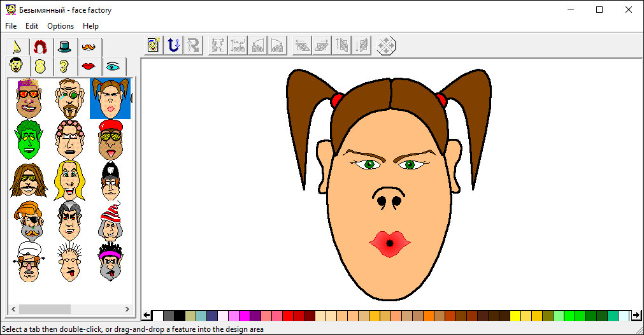This screenshot has height=335, width=644.
Task: Click the four-arrow move pad button
Action: point(386,45)
